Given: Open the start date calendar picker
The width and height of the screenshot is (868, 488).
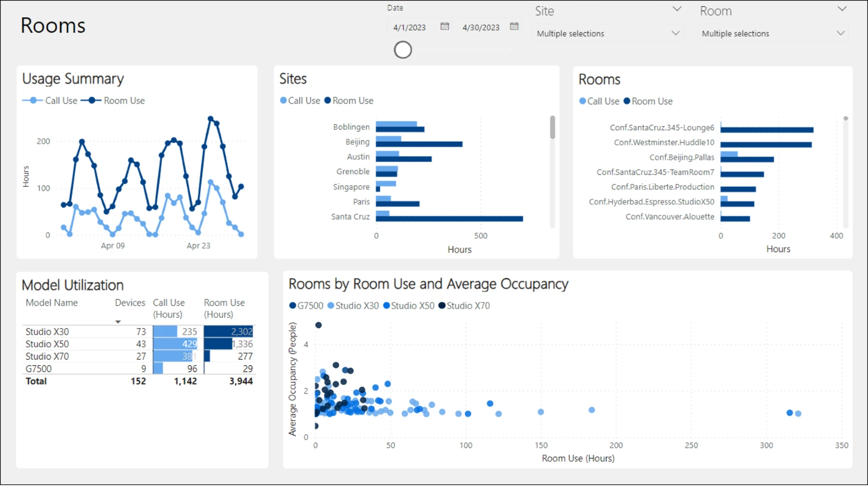Looking at the screenshot, I should 445,27.
